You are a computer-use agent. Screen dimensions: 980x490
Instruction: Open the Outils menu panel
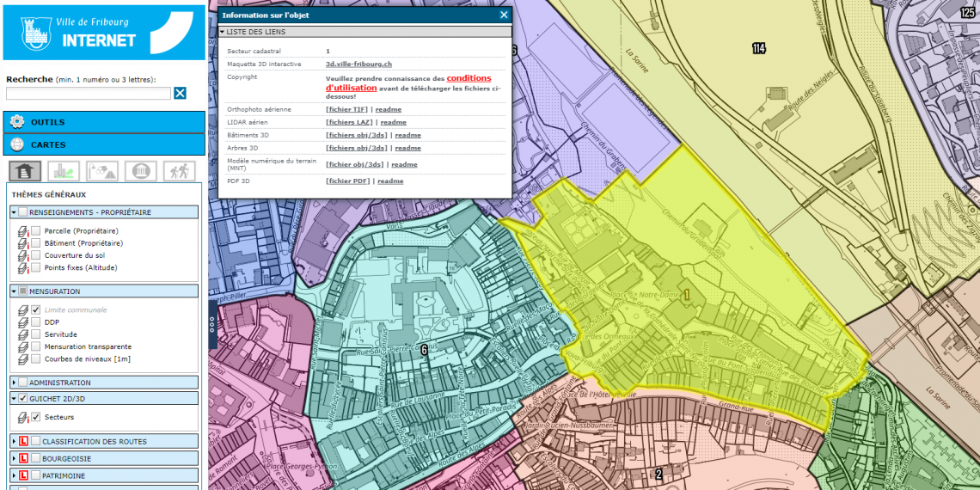103,122
